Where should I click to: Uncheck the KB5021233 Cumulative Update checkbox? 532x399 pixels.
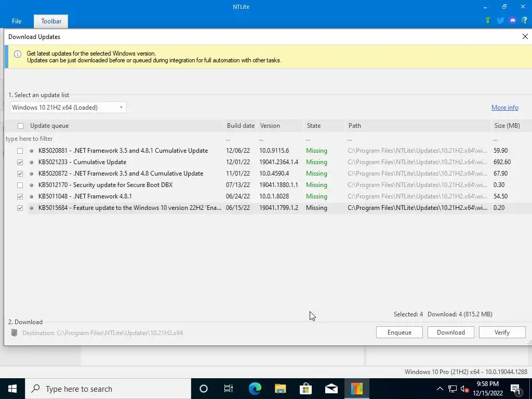click(20, 163)
